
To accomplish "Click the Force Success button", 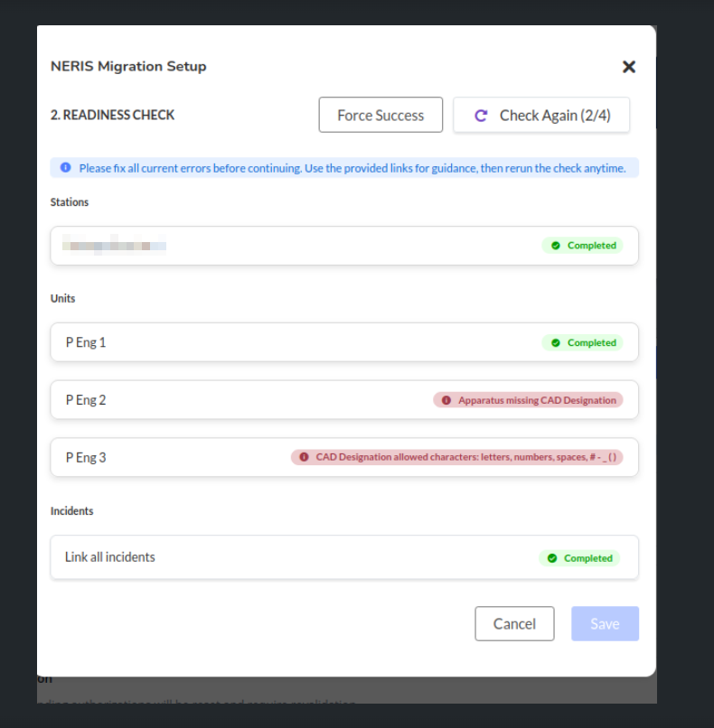I will coord(380,116).
